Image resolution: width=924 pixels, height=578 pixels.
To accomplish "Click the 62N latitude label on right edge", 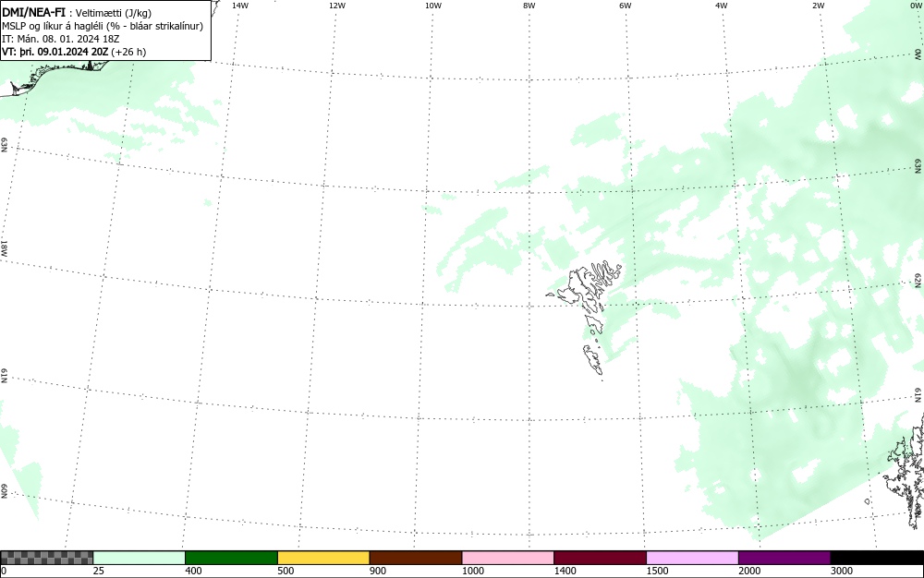I will [x=918, y=279].
